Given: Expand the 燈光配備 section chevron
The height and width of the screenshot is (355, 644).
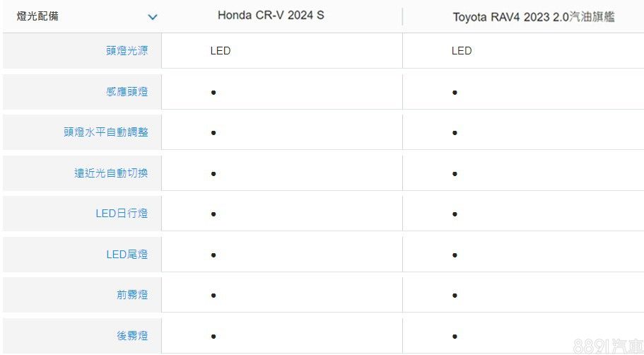Looking at the screenshot, I should tap(153, 17).
